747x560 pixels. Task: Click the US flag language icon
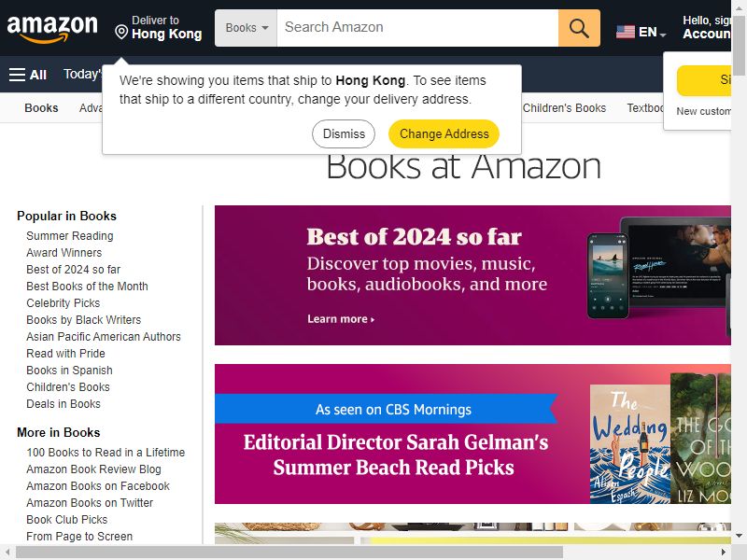click(625, 32)
